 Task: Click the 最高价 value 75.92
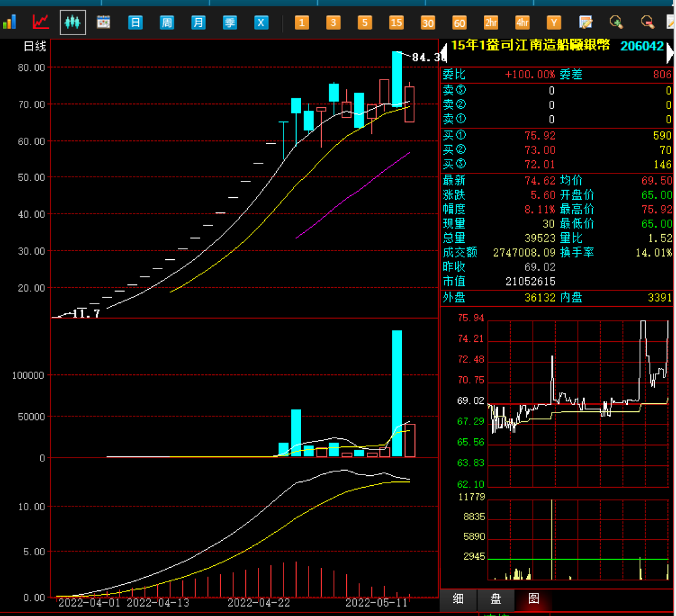pyautogui.click(x=657, y=210)
